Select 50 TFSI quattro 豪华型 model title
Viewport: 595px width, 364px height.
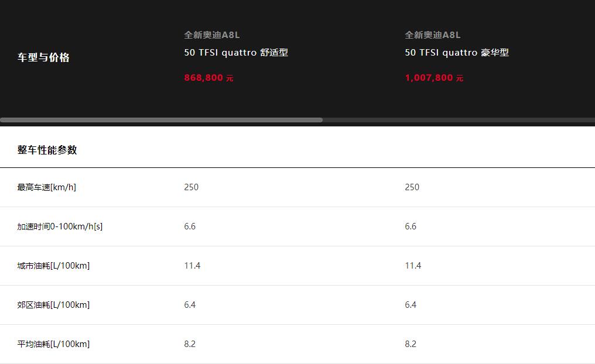click(x=456, y=52)
